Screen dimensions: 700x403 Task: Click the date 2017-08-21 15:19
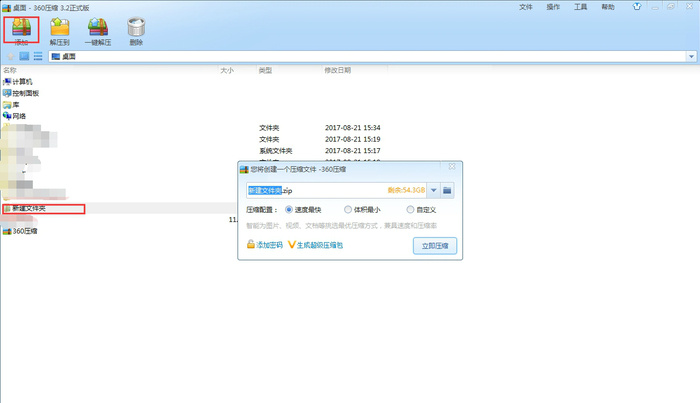tap(353, 139)
